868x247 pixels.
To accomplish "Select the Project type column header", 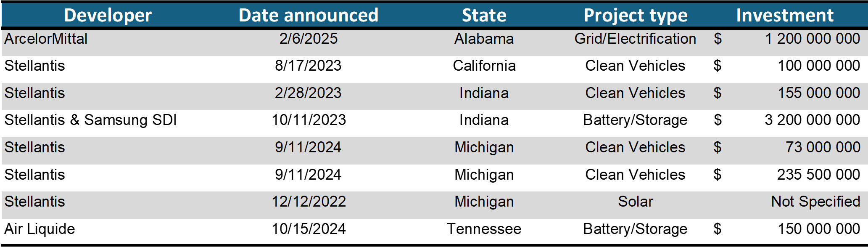I will click(x=635, y=15).
